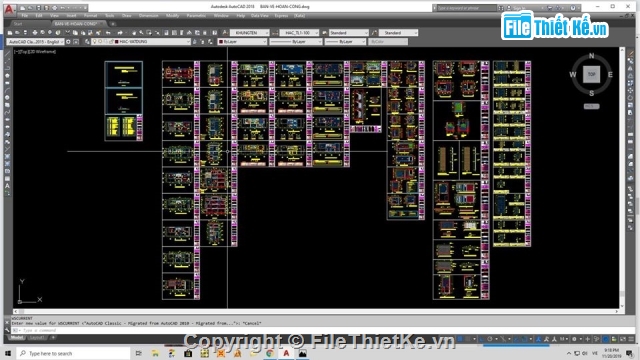Click the TOP face of the ViewCube
This screenshot has height=360, width=640.
tap(591, 74)
